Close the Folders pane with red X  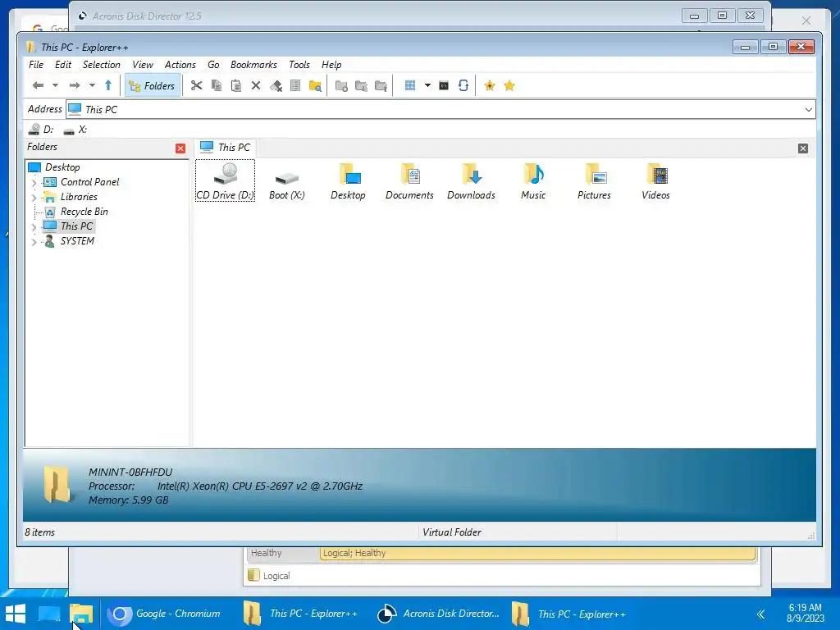tap(180, 148)
